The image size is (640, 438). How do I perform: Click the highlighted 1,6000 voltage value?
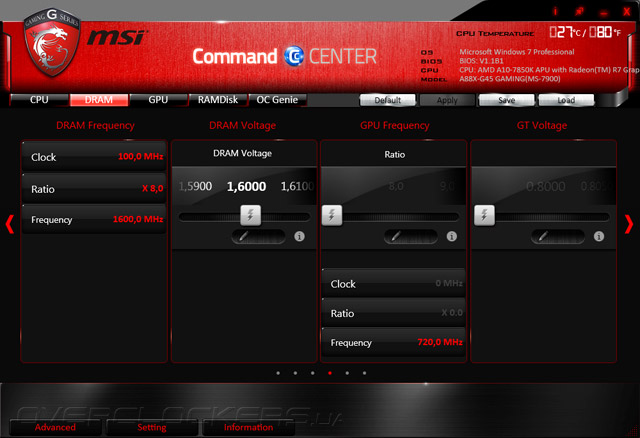pos(246,186)
